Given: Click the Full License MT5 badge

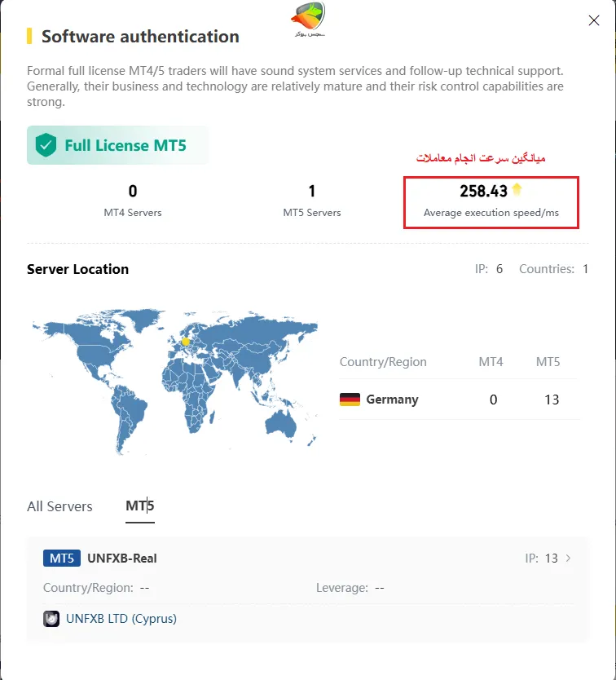Looking at the screenshot, I should pos(117,145).
